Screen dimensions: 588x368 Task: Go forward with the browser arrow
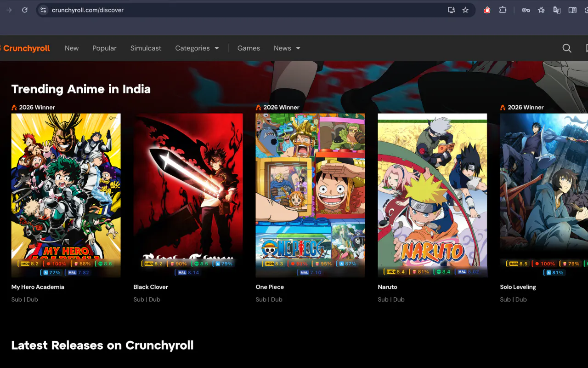click(x=9, y=10)
